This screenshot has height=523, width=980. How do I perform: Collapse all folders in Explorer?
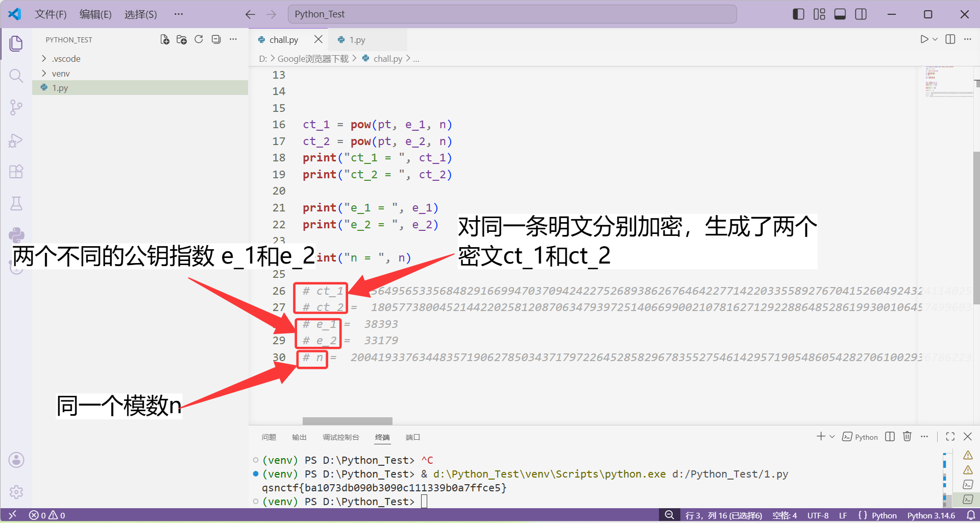coord(216,39)
